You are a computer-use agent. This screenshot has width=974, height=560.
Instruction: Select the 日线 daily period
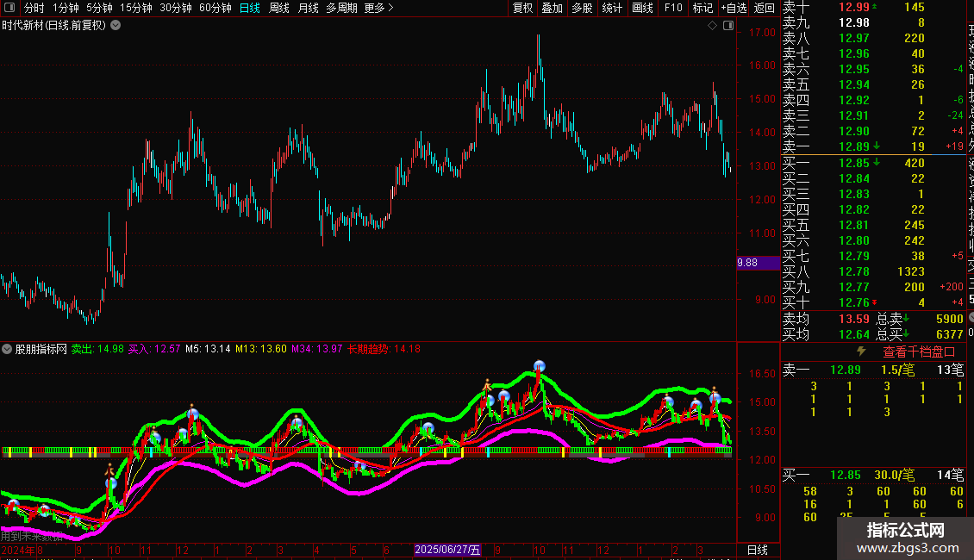(x=250, y=8)
